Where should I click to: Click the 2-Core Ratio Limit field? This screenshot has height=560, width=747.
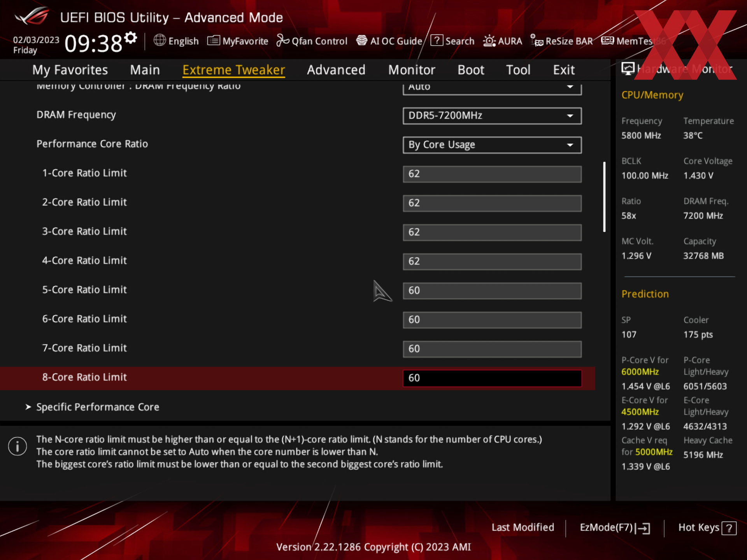492,203
